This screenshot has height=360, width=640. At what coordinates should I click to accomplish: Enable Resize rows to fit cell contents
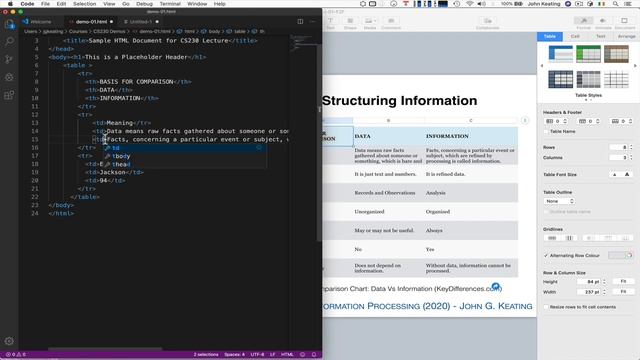click(546, 307)
